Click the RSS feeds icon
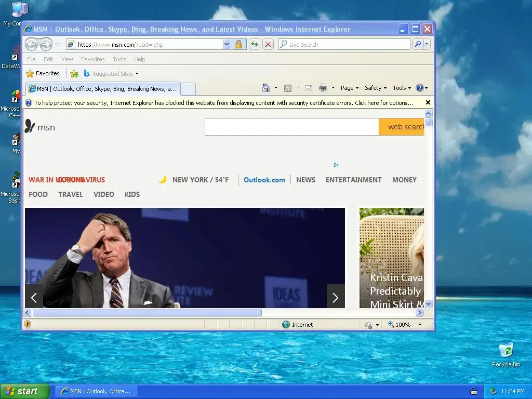This screenshot has height=399, width=532. point(288,88)
